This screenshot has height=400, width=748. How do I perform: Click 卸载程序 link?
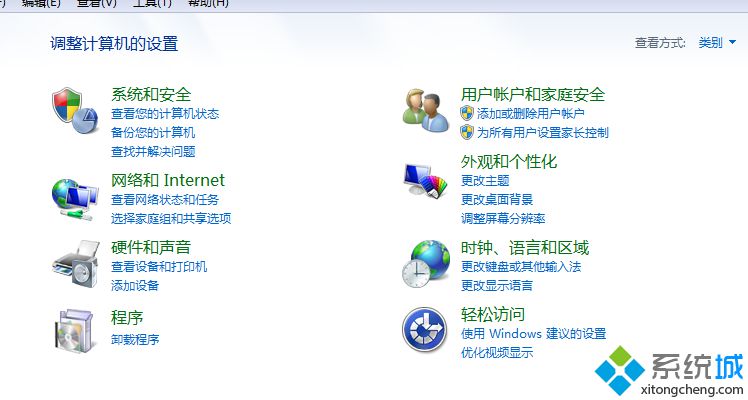coord(135,339)
